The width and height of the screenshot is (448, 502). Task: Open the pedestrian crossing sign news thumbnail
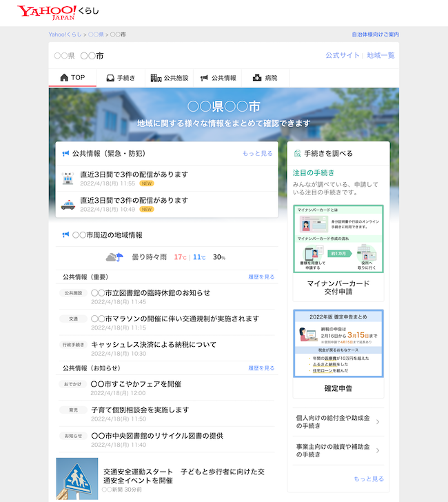(x=77, y=479)
